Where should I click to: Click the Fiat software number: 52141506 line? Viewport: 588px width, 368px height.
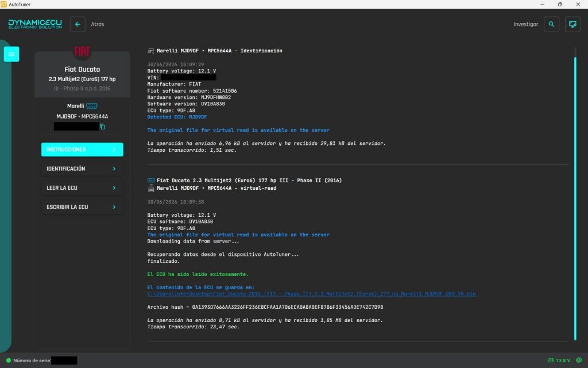[192, 91]
